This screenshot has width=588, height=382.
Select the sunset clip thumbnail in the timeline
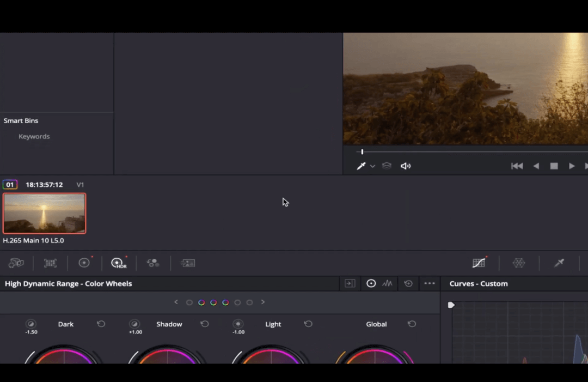tap(44, 213)
